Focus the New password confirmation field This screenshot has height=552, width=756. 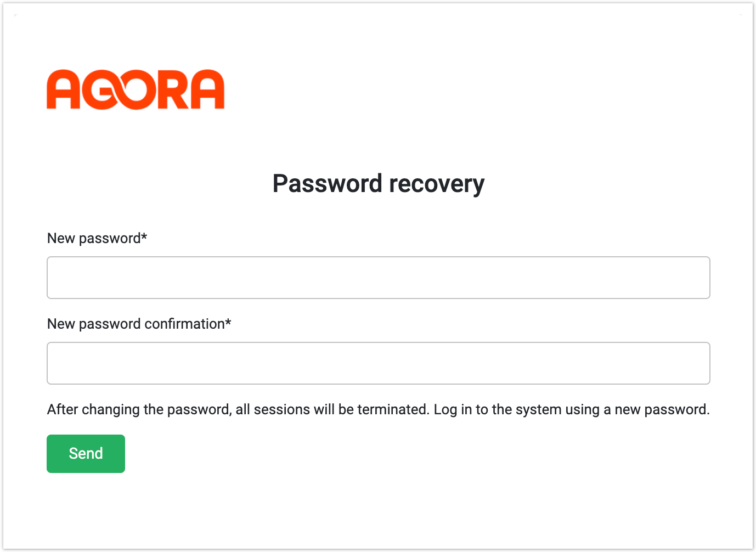pyautogui.click(x=379, y=363)
